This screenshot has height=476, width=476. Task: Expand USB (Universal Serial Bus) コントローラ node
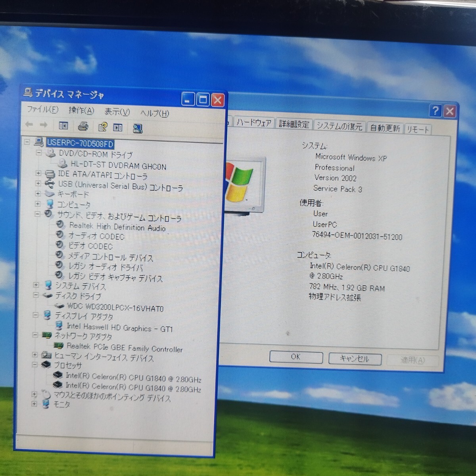tap(38, 183)
